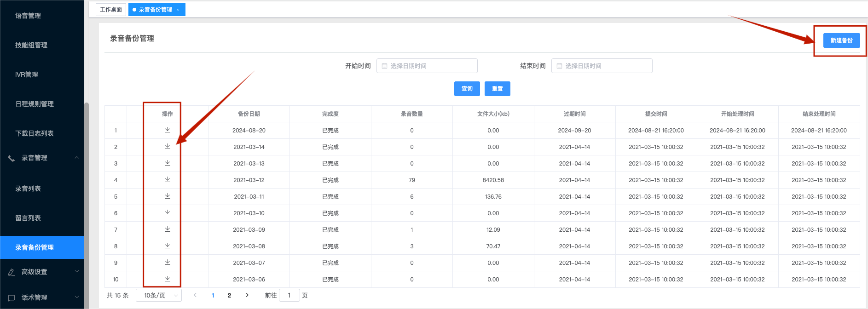Select 录音备份管理 in sidebar

click(x=42, y=247)
